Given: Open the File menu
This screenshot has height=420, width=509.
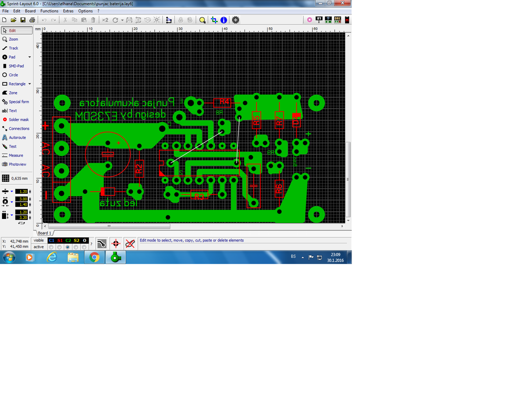Looking at the screenshot, I should pos(6,11).
